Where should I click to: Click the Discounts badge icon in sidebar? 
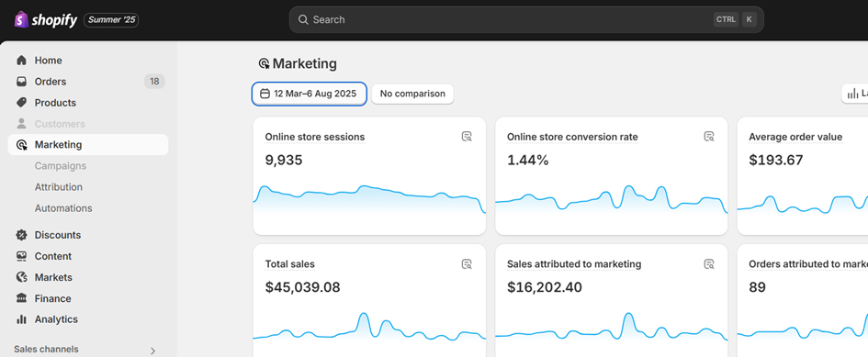(x=22, y=235)
